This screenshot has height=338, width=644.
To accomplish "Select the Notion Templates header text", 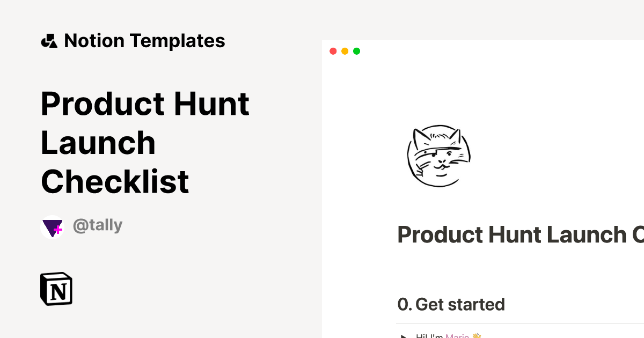I will (x=144, y=40).
